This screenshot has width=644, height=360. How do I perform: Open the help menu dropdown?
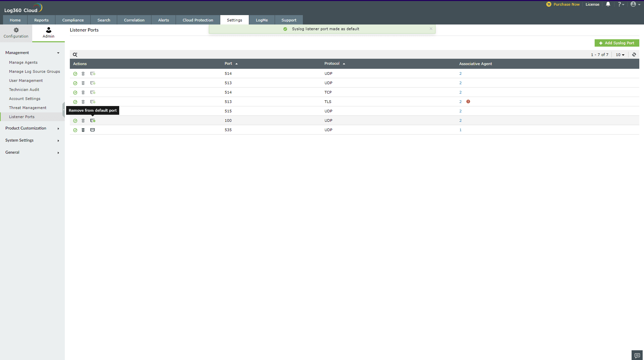tap(621, 4)
